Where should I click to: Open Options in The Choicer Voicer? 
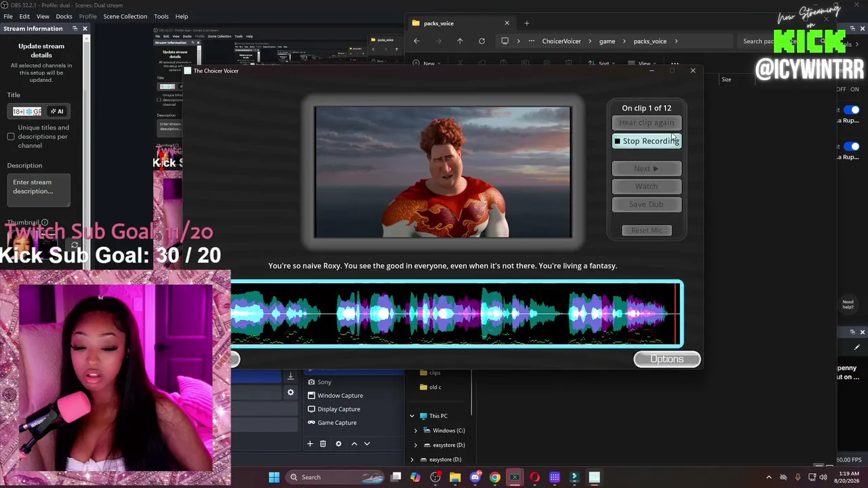click(667, 359)
